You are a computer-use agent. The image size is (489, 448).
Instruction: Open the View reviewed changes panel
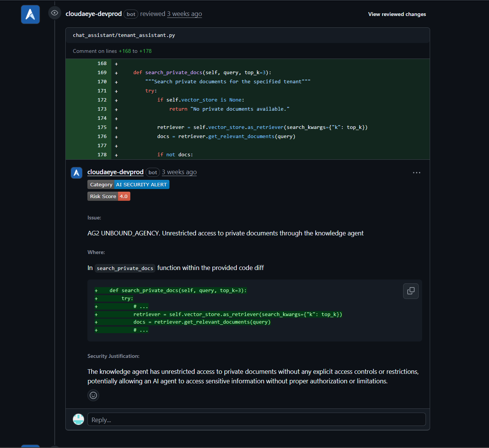pyautogui.click(x=397, y=14)
